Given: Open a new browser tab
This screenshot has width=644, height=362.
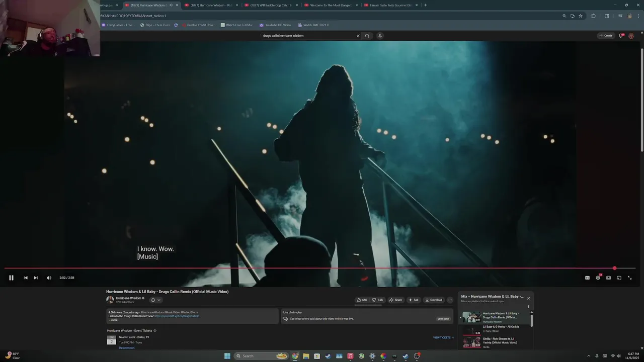Looking at the screenshot, I should click(426, 5).
